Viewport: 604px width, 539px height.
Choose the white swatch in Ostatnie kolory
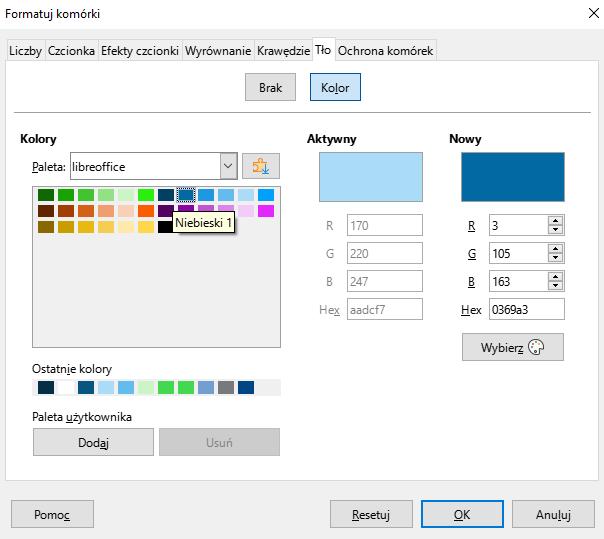(x=66, y=387)
